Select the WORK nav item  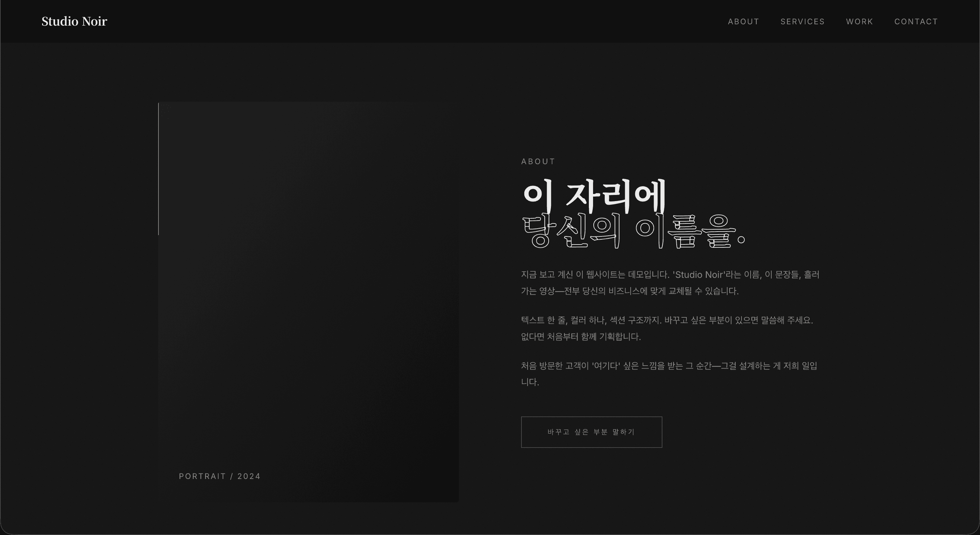[859, 22]
